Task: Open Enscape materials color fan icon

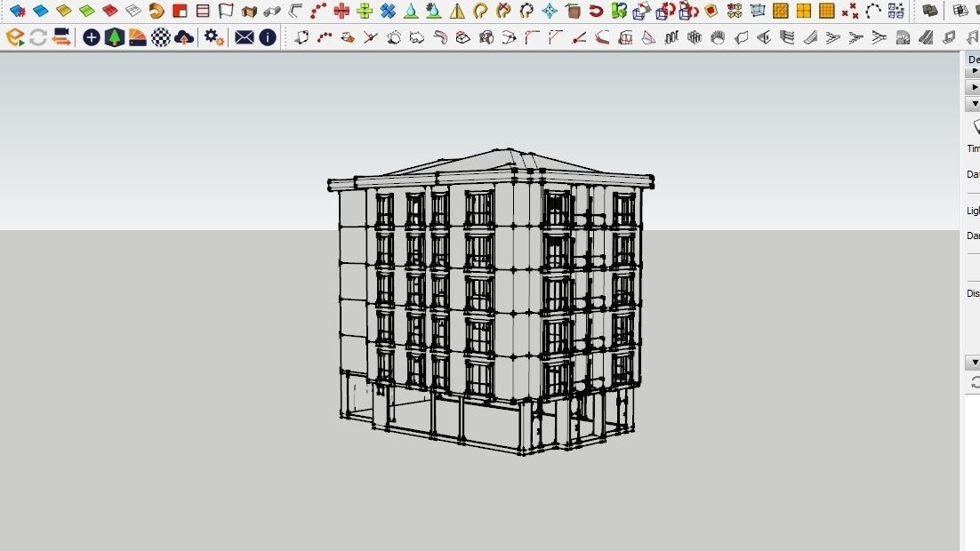Action: (x=138, y=37)
